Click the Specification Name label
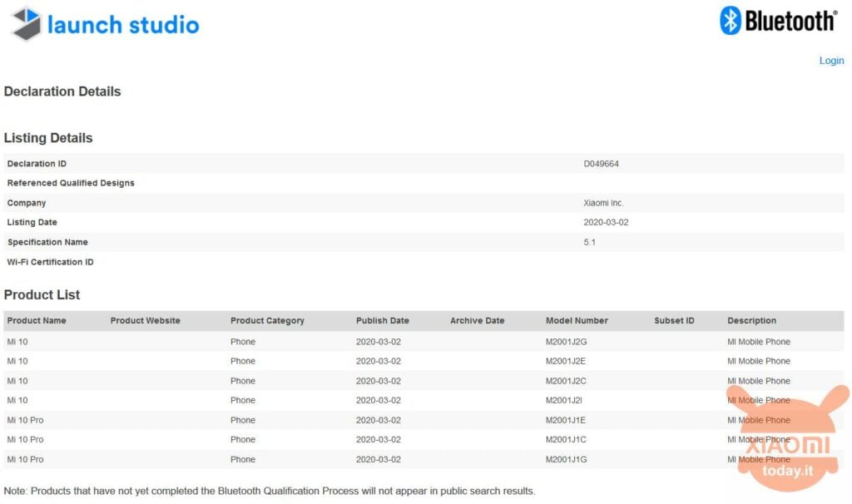The image size is (852, 504). click(47, 242)
